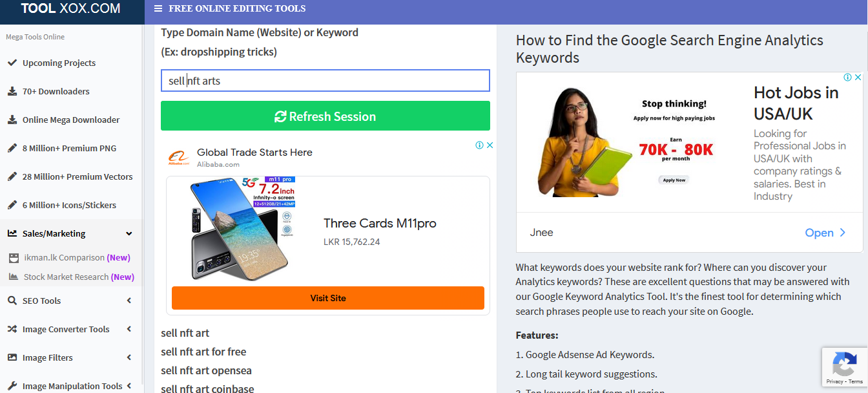Expand the Image Filters chevron
The image size is (868, 393).
click(129, 357)
